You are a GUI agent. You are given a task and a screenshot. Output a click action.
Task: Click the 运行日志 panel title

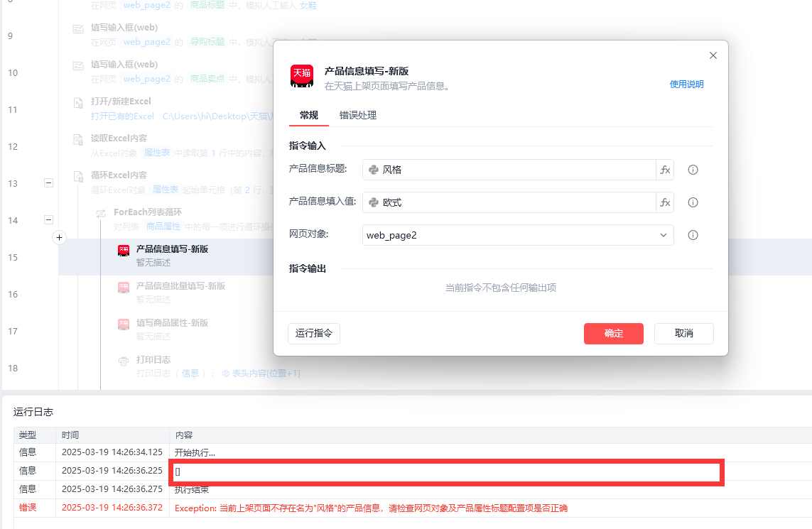pyautogui.click(x=33, y=412)
